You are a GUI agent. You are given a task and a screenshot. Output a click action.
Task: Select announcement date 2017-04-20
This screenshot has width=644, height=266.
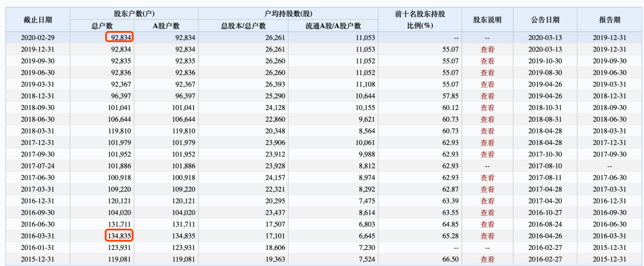coord(544,201)
